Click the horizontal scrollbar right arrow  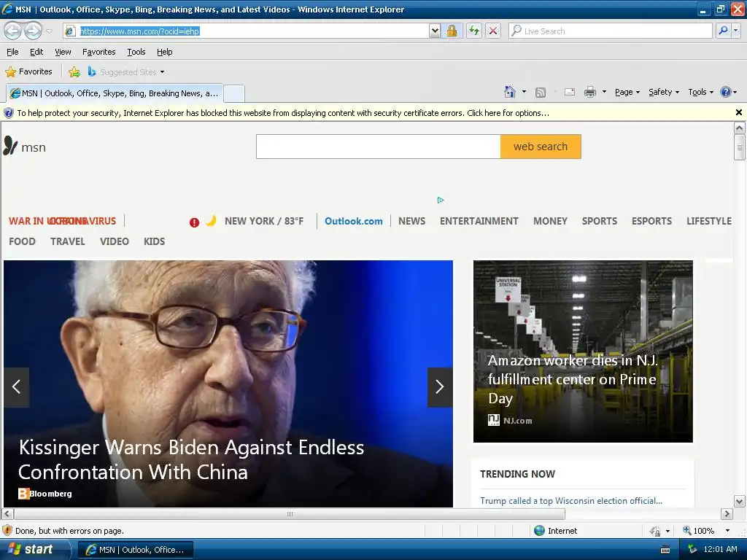click(727, 514)
